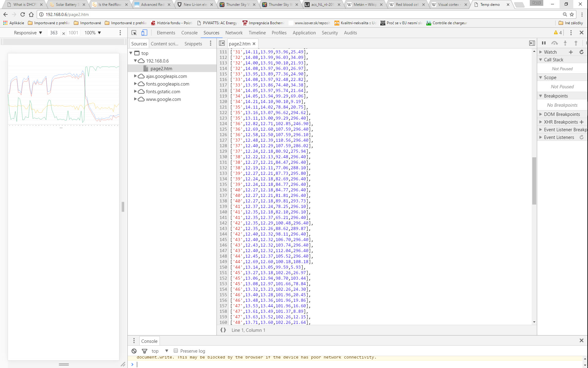Switch to the Network panel
Screen dimensions: 588x368
[234, 33]
